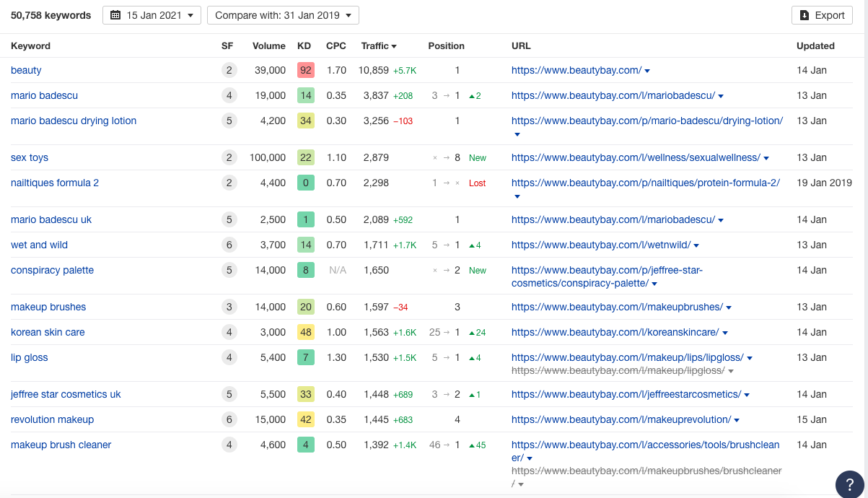Open the wellness/sexualwellness URL link
Screen dimensions: 868x498
(636, 157)
